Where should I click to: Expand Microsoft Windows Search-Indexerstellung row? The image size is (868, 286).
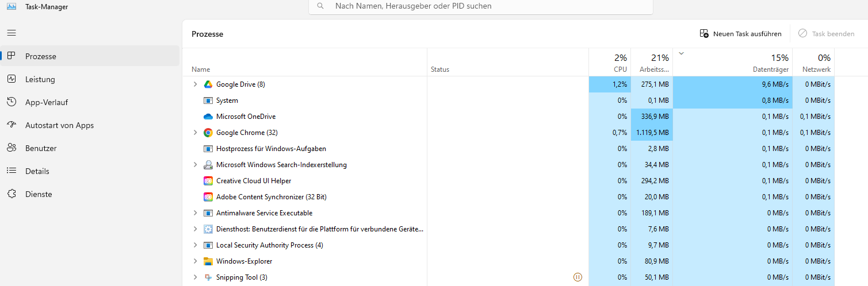[195, 165]
